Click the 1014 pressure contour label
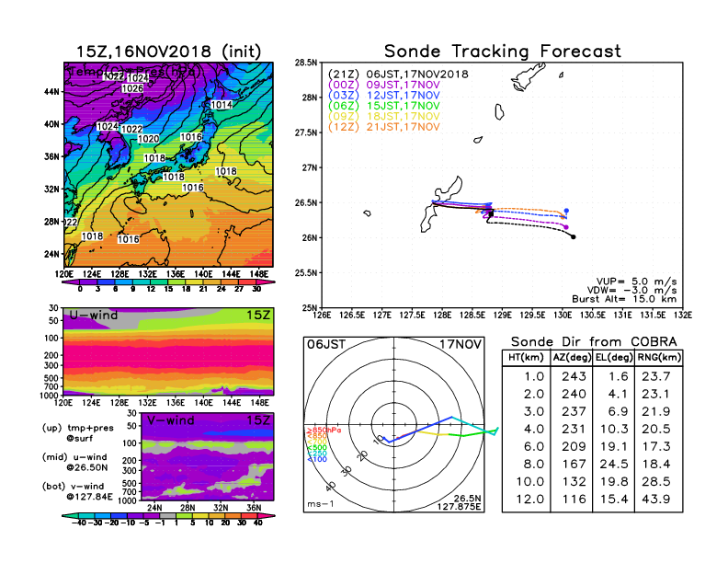The width and height of the screenshot is (728, 563). click(x=222, y=106)
